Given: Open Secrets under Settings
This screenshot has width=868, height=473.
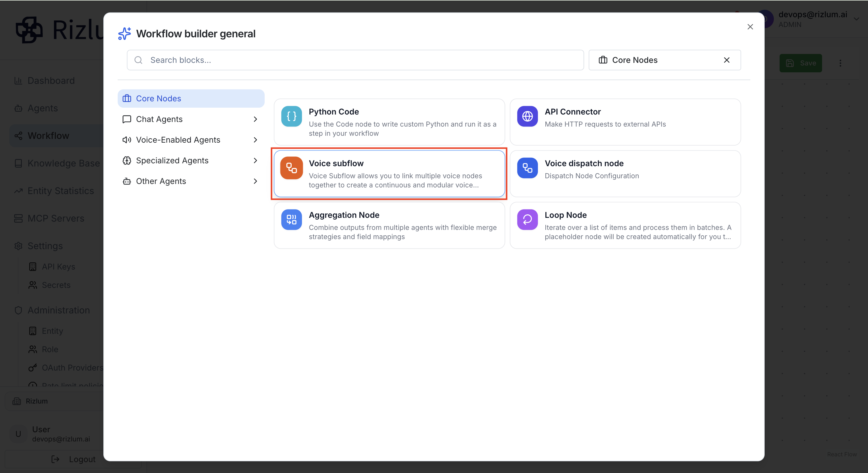Looking at the screenshot, I should tap(56, 285).
